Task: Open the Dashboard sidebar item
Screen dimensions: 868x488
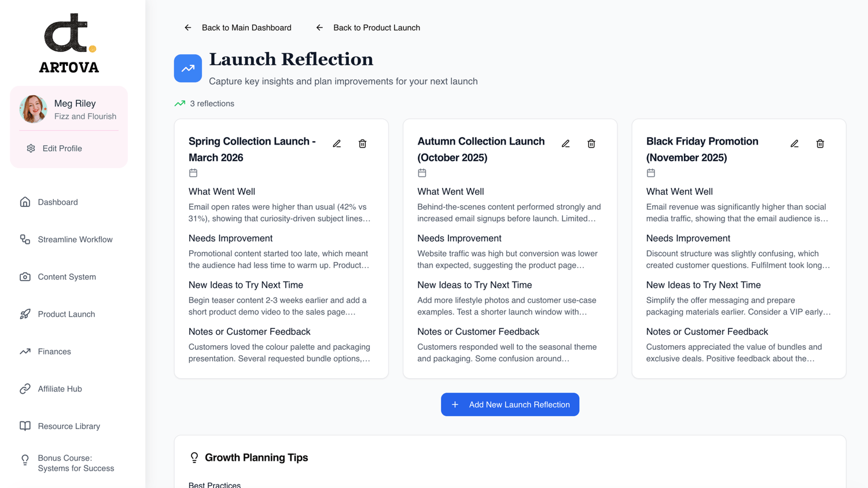Action: tap(57, 202)
